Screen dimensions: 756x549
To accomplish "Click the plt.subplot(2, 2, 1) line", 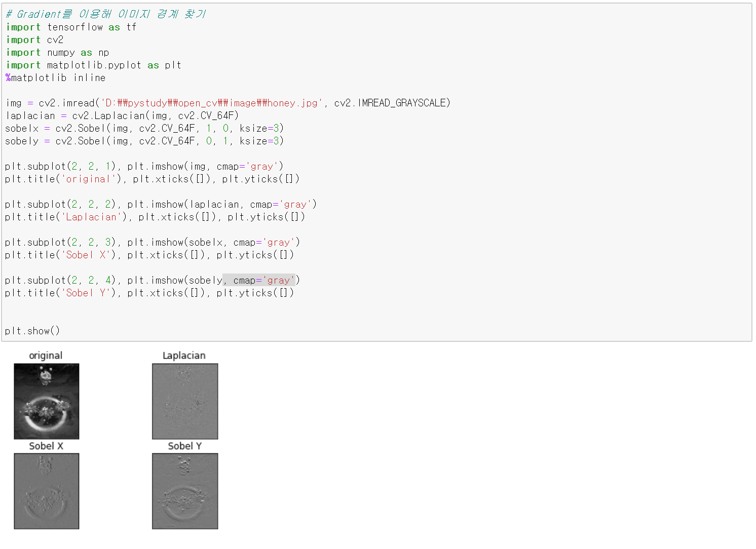I will [144, 167].
